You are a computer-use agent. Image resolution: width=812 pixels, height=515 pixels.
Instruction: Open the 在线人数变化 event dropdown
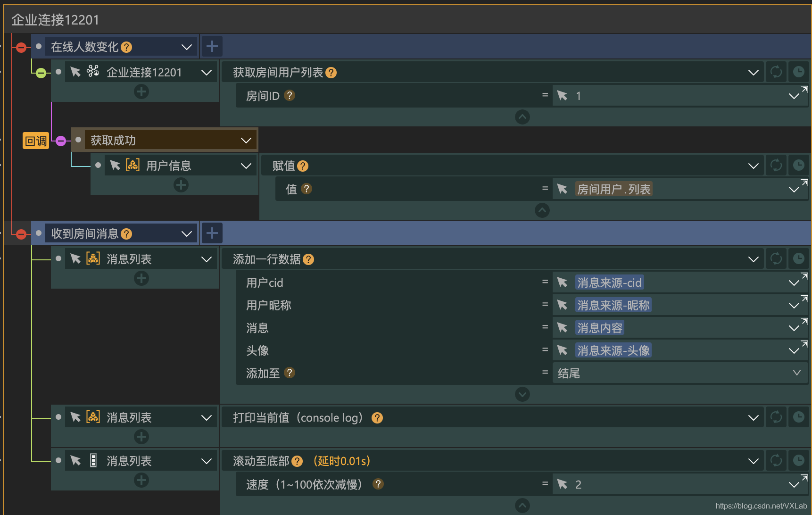click(187, 47)
